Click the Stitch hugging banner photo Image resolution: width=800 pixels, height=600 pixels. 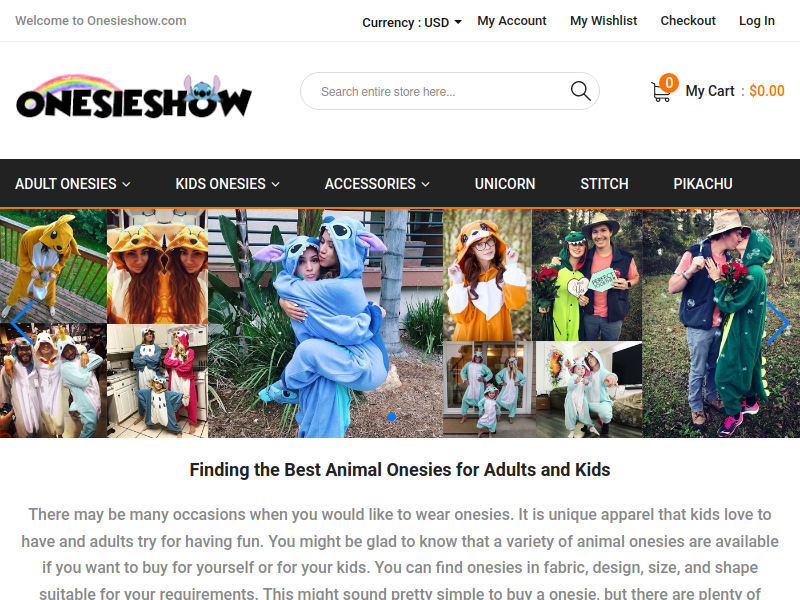[326, 323]
